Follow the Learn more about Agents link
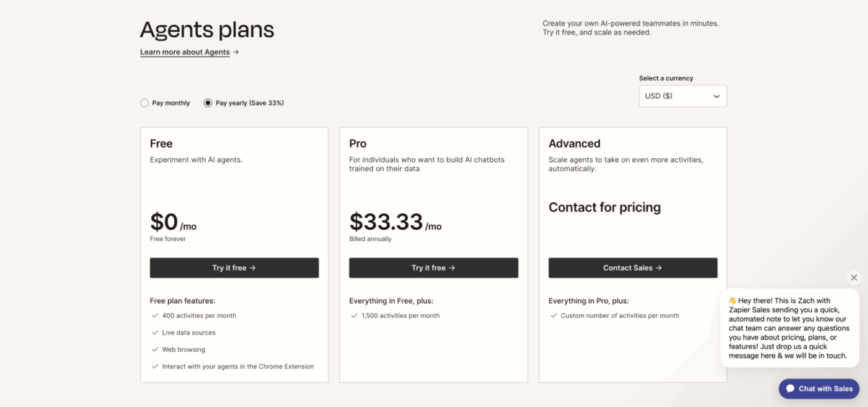 click(x=184, y=51)
